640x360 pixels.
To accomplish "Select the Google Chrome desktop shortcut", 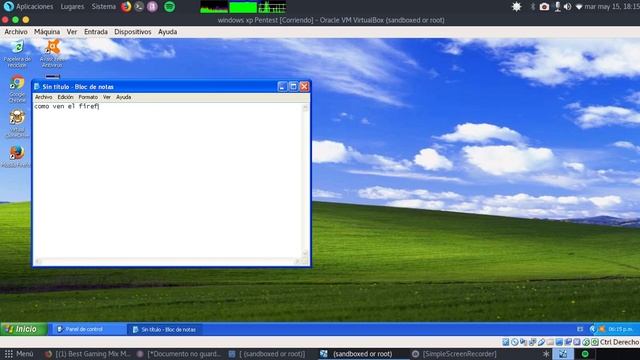I will [17, 89].
